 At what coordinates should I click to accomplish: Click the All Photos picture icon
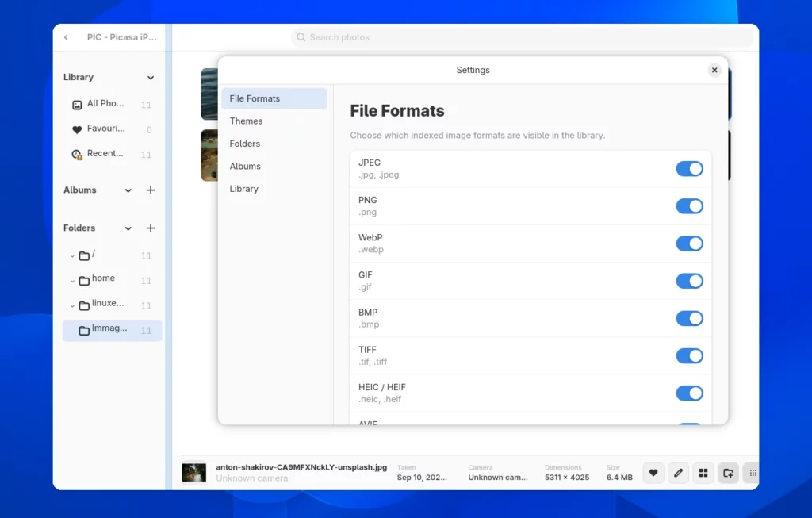(x=77, y=106)
